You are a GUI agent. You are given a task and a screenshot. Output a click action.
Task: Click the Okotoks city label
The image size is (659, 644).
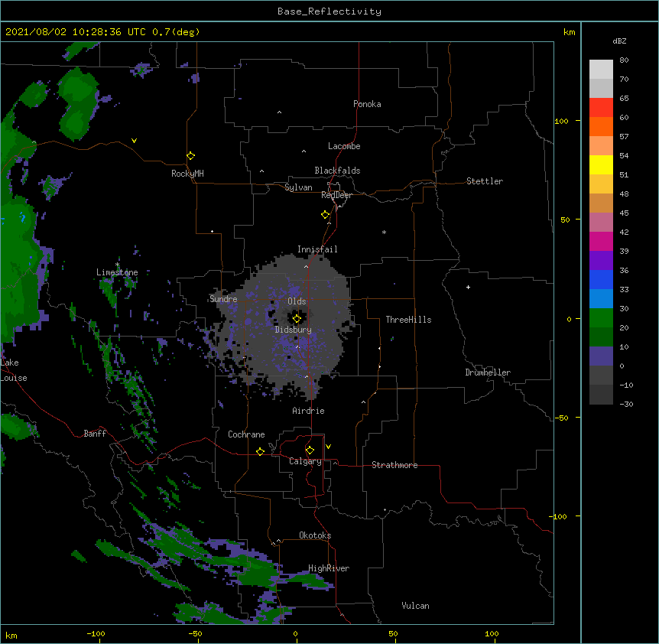point(315,535)
